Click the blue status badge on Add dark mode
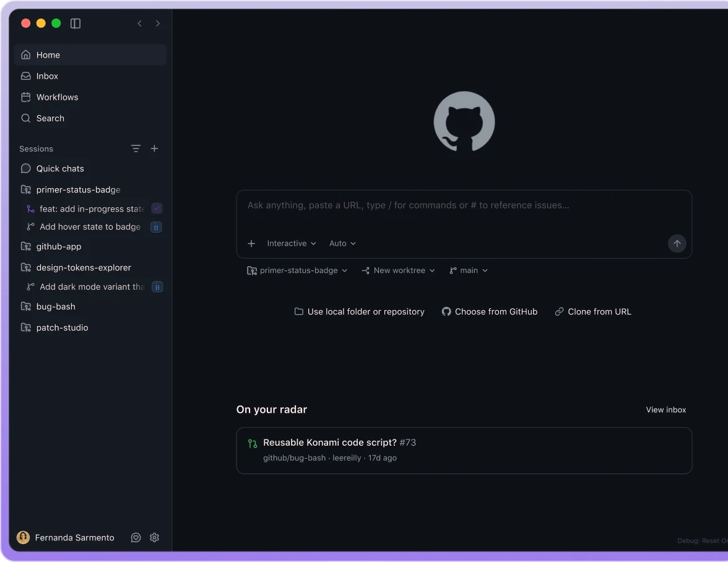Image resolution: width=728 pixels, height=562 pixels. 157,287
